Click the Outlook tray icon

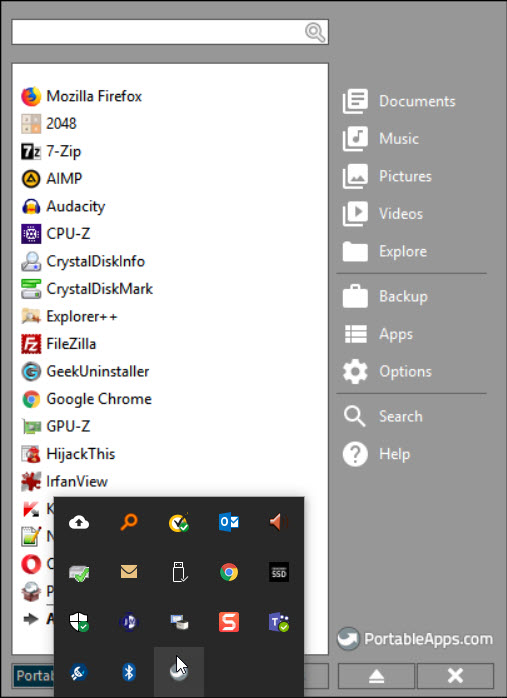point(229,522)
